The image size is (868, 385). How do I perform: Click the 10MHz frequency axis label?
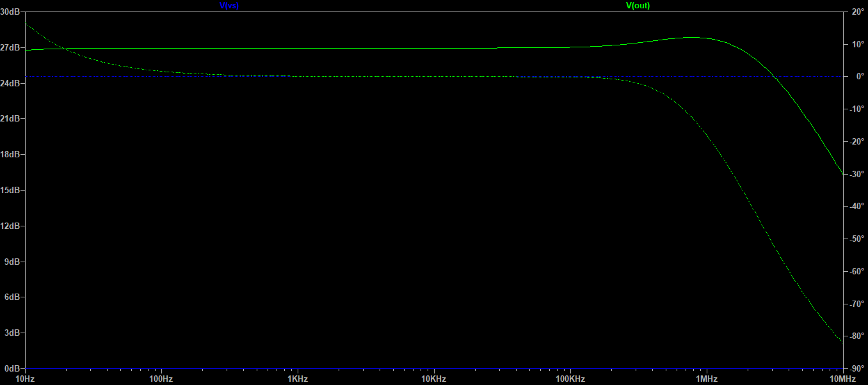[843, 379]
